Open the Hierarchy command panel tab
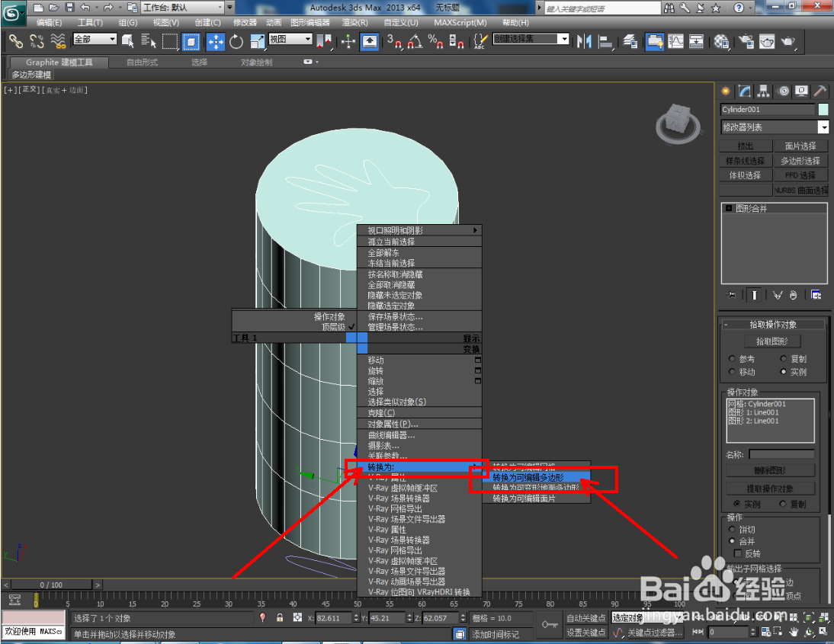Image resolution: width=834 pixels, height=644 pixels. (x=763, y=91)
